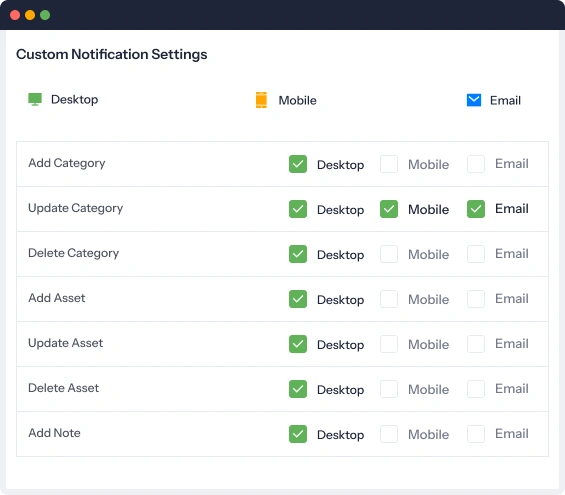The width and height of the screenshot is (565, 495).
Task: Enable Email for Delete Asset
Action: point(476,389)
